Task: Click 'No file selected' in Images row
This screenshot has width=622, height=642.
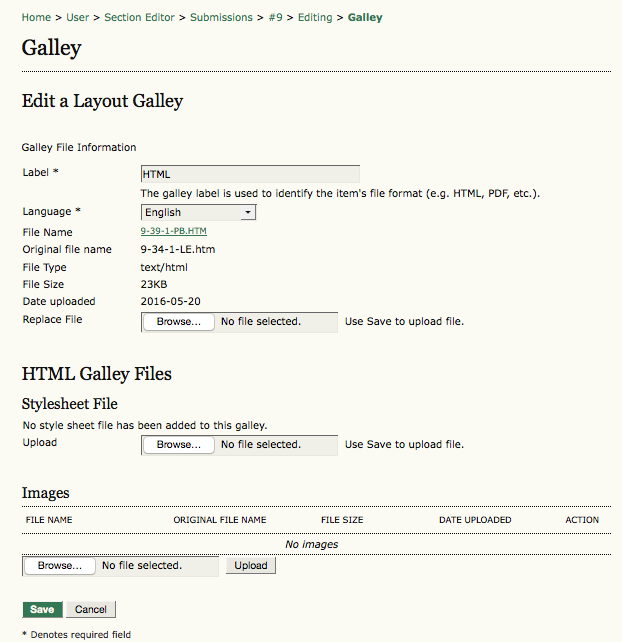Action: pos(142,566)
